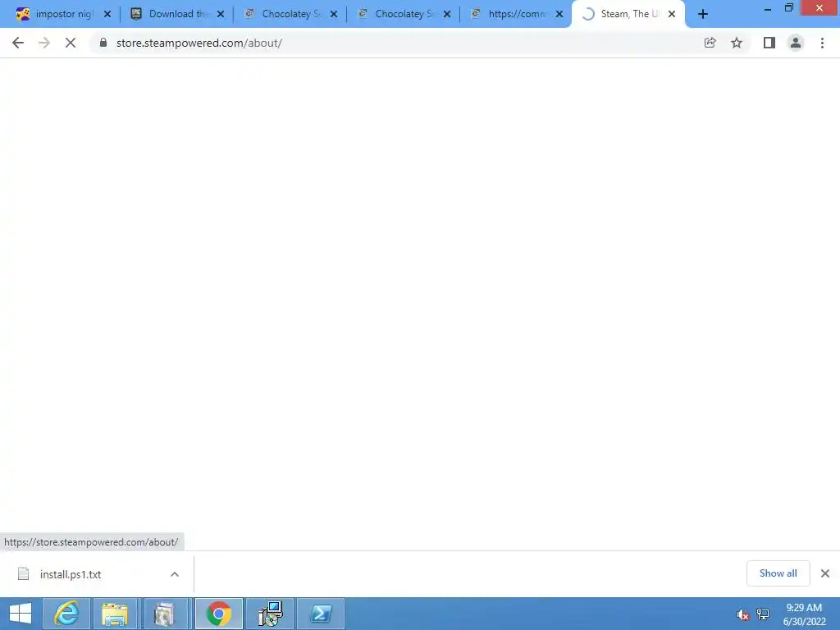The width and height of the screenshot is (840, 630).
Task: Close the downloads bar
Action: click(825, 573)
